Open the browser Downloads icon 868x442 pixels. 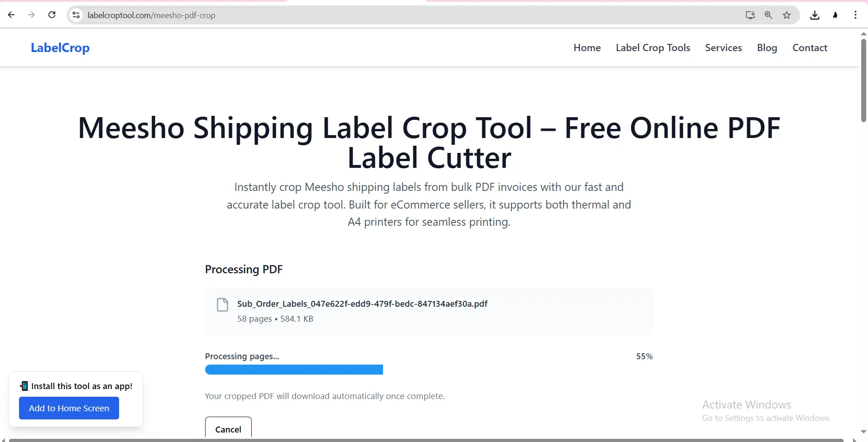(815, 15)
